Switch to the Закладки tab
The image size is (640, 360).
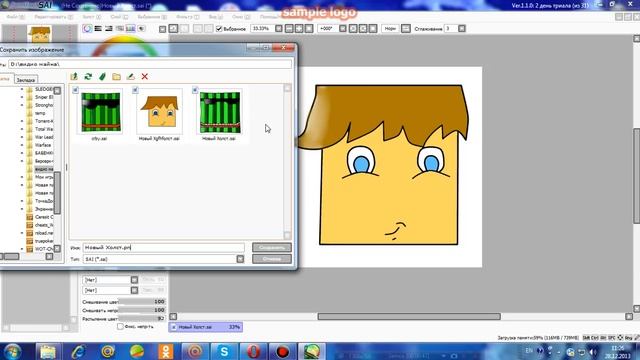click(x=26, y=80)
